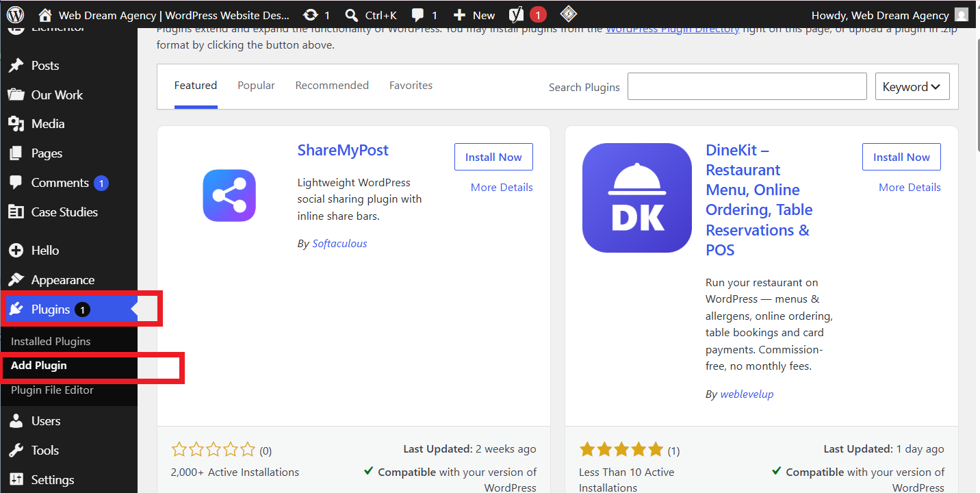Image resolution: width=980 pixels, height=493 pixels.
Task: Click DineKit five-star rating
Action: point(621,450)
